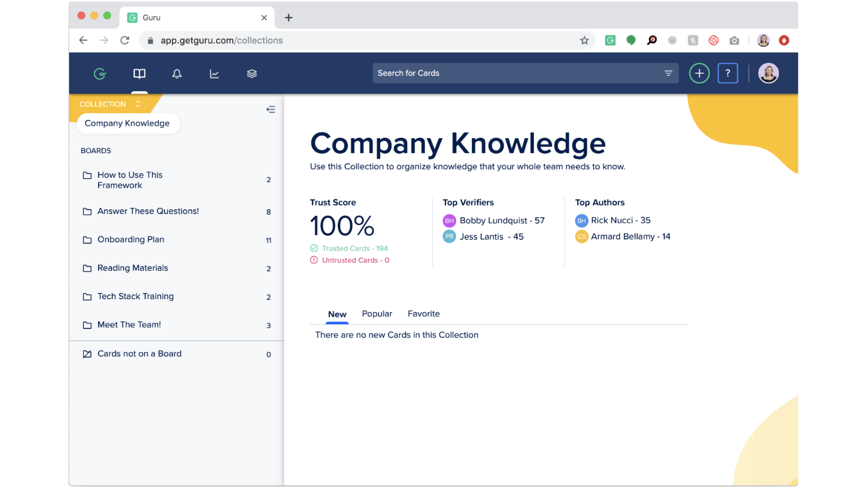Viewport: 868px width, 488px height.
Task: Click the Meet The Team! folder icon
Action: [87, 325]
